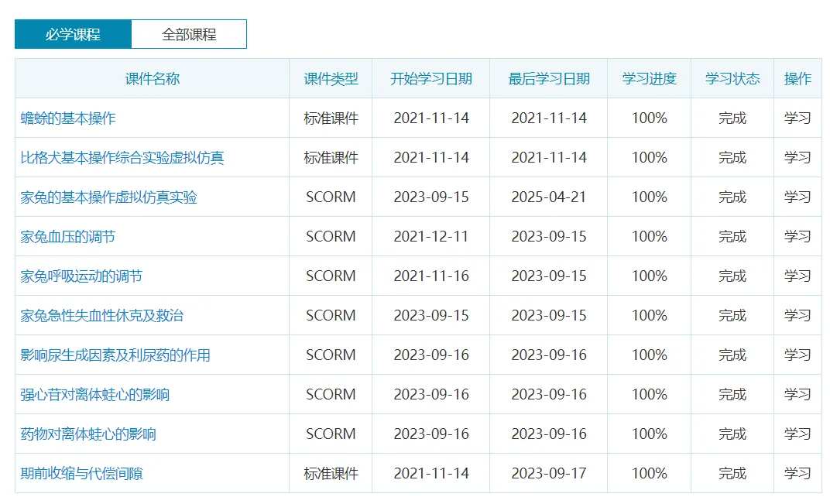Click the 学习状态 column header
Screen dimensions: 830x504
[732, 78]
